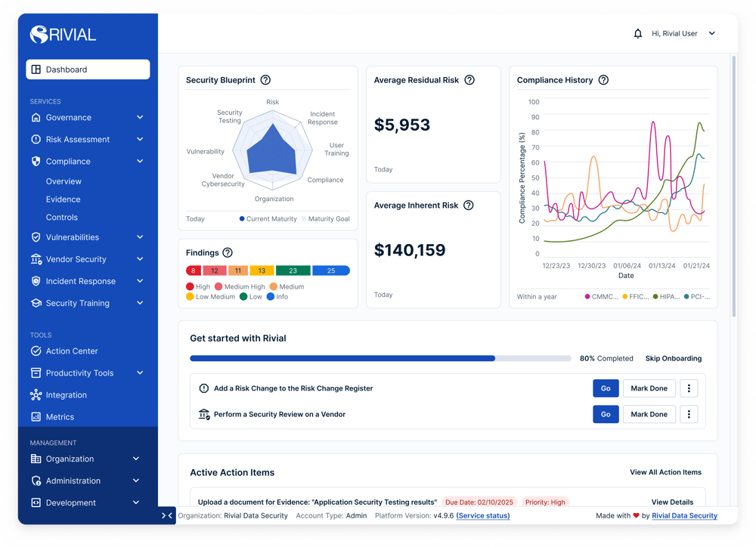Open Metrics page
Viewport: 756px width, 547px height.
coord(60,417)
